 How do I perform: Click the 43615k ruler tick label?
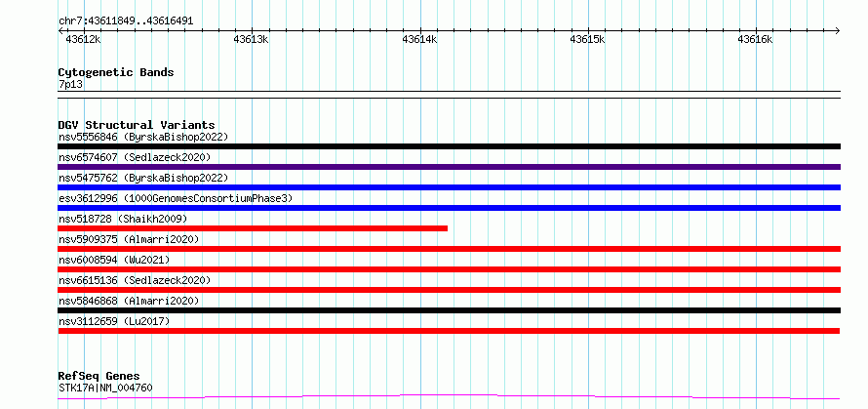[587, 39]
